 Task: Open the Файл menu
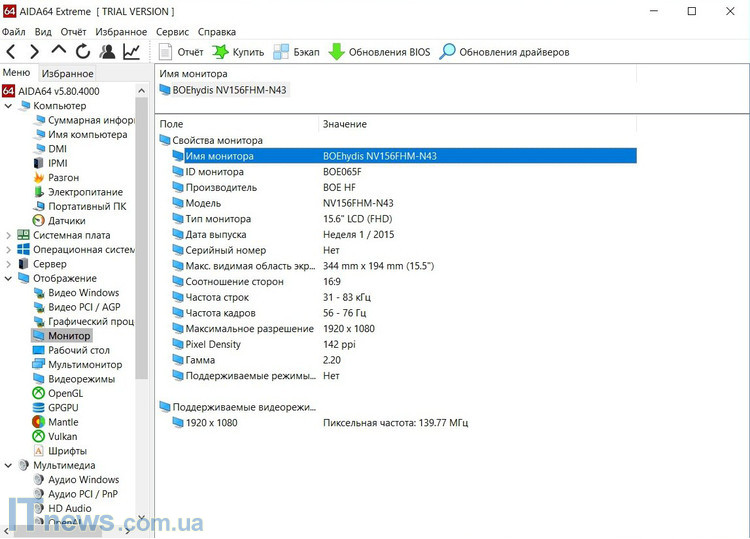click(x=14, y=32)
